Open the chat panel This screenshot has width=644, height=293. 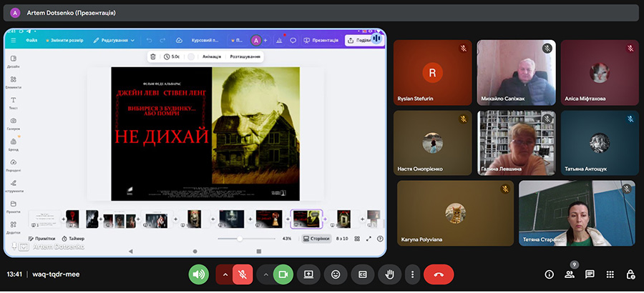pyautogui.click(x=590, y=274)
